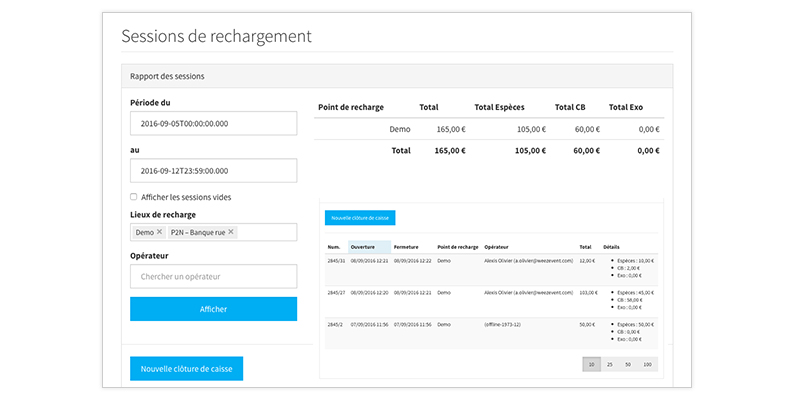Click the Période du date field
The height and width of the screenshot is (400, 800).
tap(213, 123)
